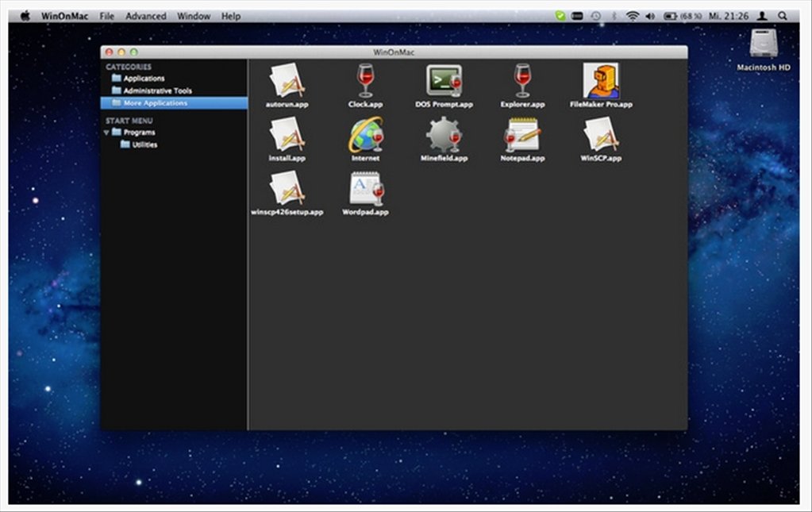The height and width of the screenshot is (512, 812).
Task: Click the volume icon in menu bar
Action: coord(650,16)
